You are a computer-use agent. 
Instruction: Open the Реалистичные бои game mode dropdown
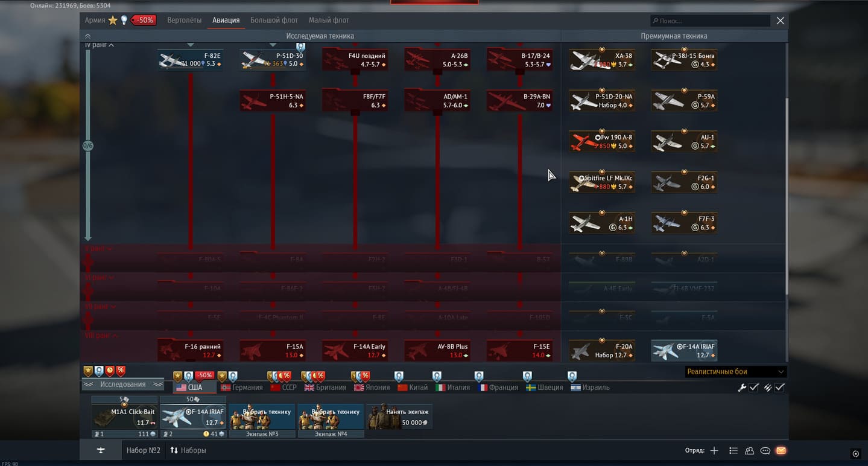[x=735, y=372]
